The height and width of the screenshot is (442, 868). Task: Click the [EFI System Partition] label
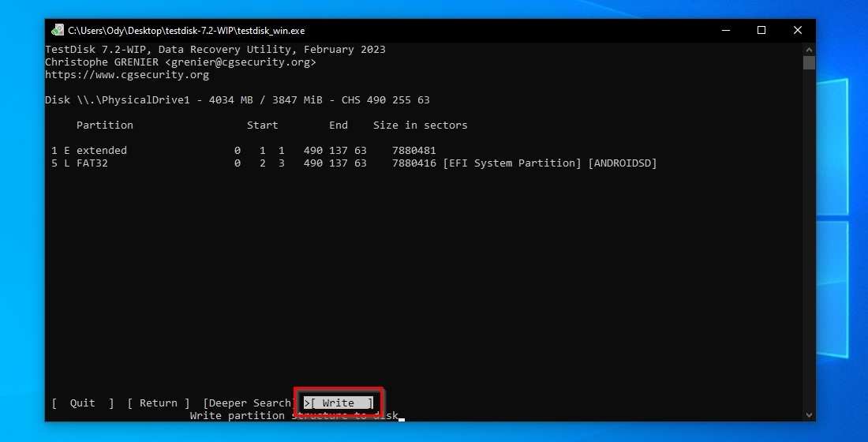(x=512, y=163)
